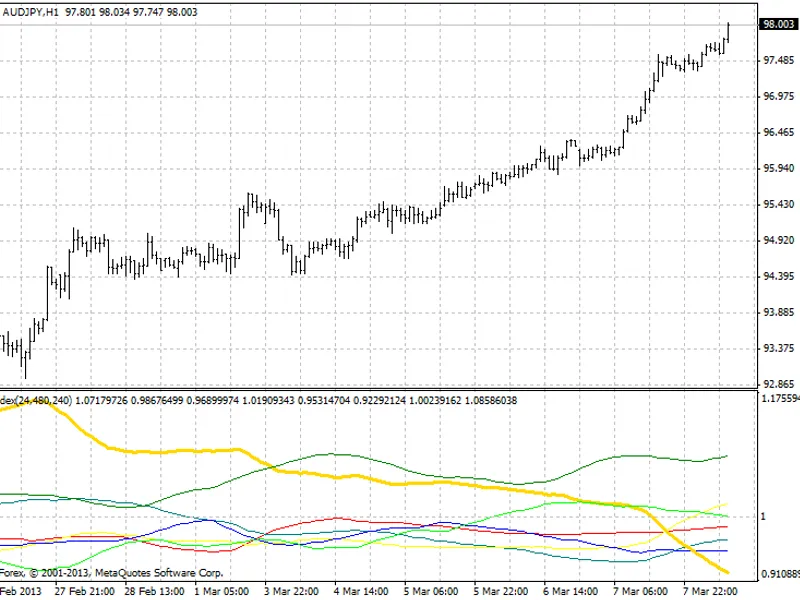Click the 4 Mar 14:00 time label
Screen dimensions: 800x600
coord(361,591)
